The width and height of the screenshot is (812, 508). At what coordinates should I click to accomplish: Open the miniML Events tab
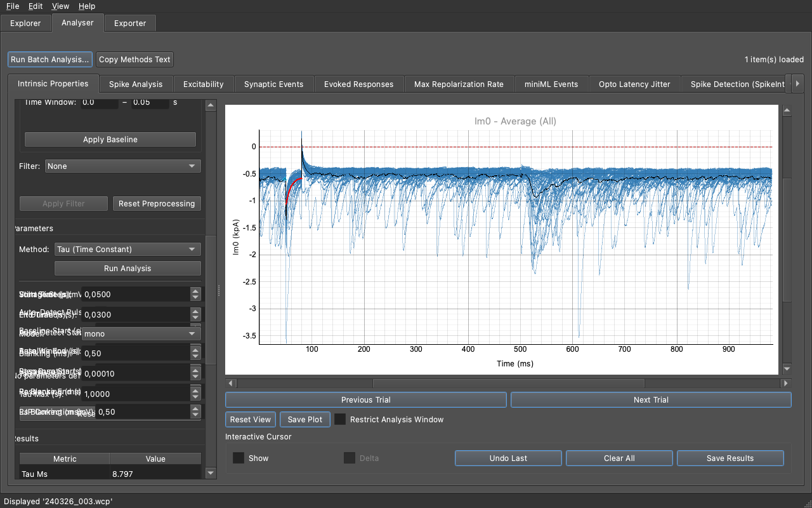click(x=551, y=84)
